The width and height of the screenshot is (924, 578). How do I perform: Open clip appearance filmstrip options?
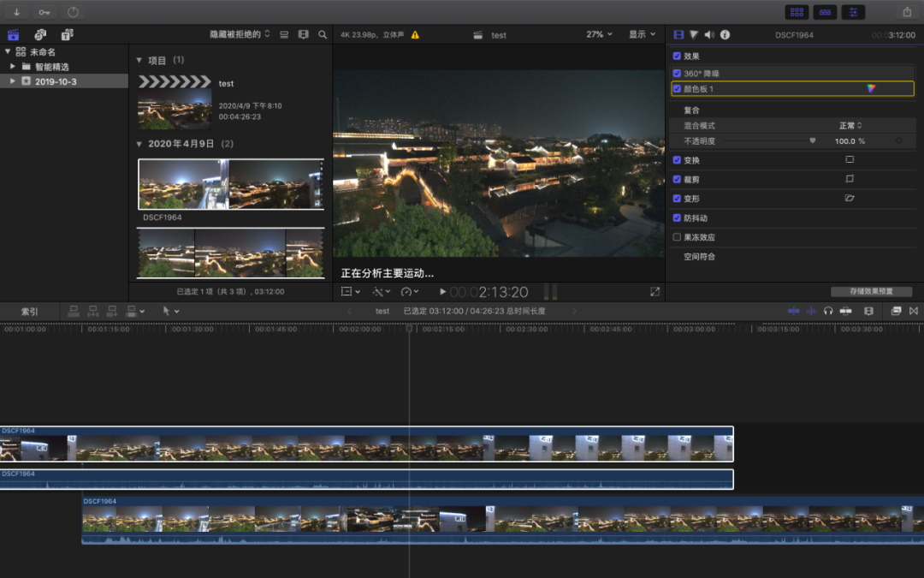click(x=304, y=35)
